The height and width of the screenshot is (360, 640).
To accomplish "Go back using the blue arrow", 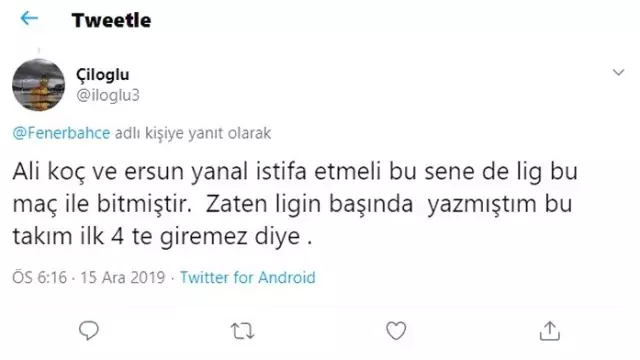I will [29, 18].
